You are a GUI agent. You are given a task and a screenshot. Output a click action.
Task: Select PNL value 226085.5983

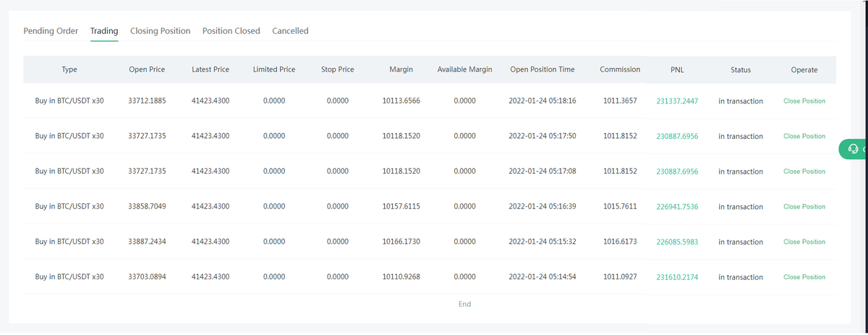click(x=677, y=242)
